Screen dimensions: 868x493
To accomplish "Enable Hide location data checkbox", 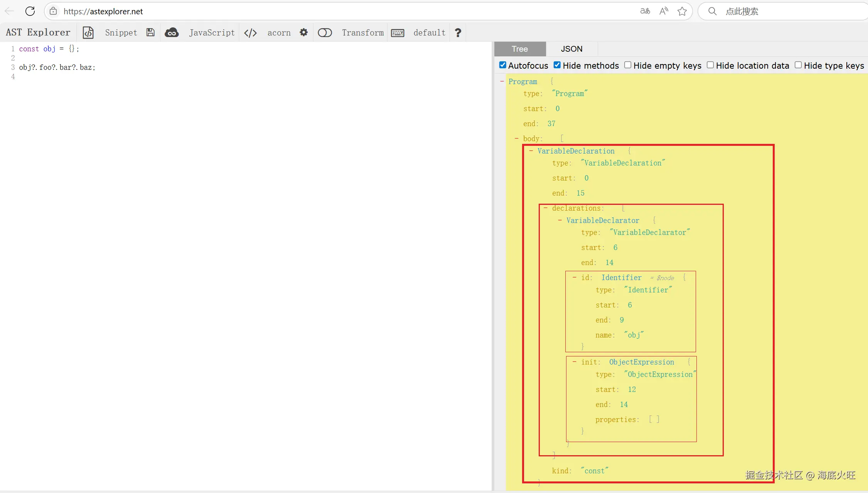I will (710, 65).
